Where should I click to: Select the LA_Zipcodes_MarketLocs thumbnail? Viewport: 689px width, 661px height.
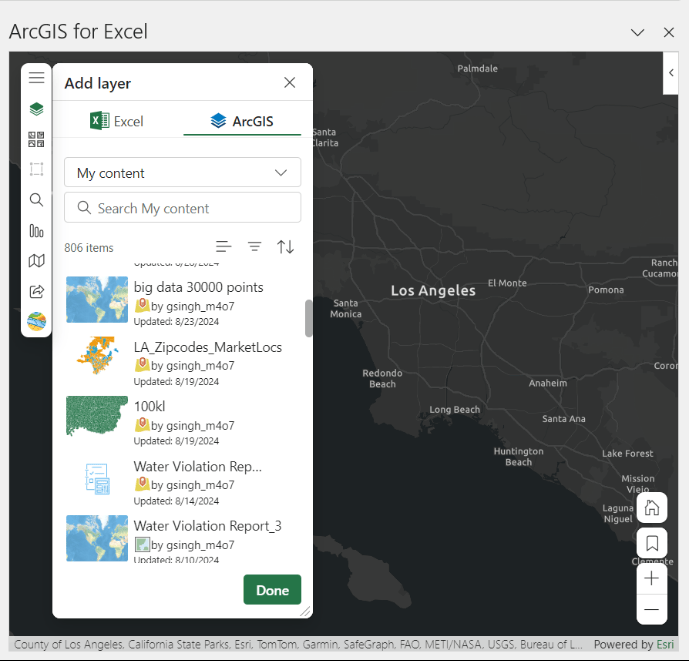[x=97, y=355]
